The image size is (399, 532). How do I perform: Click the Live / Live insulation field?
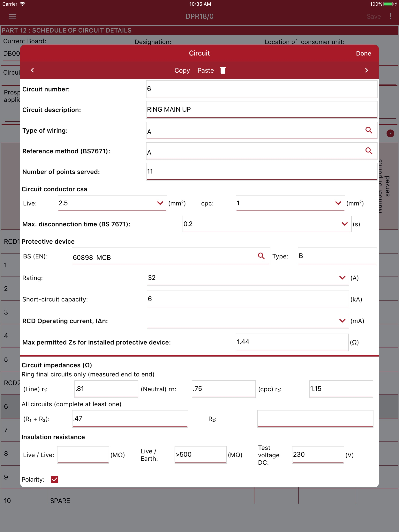click(x=83, y=454)
